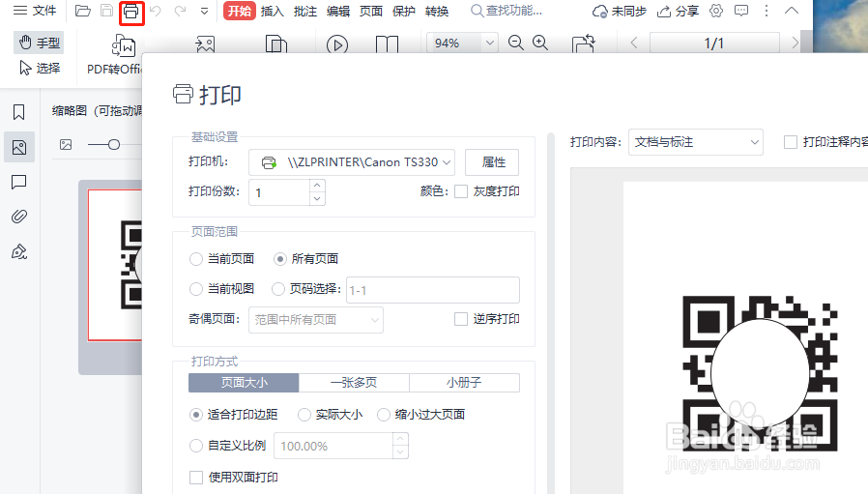Click the 1-1 page range input field
Screen dimensions: 868x494
coord(433,290)
